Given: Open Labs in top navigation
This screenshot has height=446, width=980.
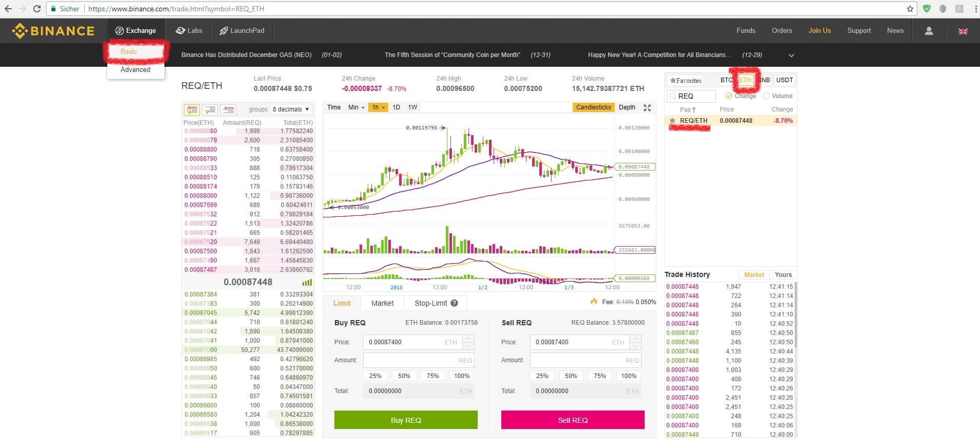Looking at the screenshot, I should coord(189,31).
